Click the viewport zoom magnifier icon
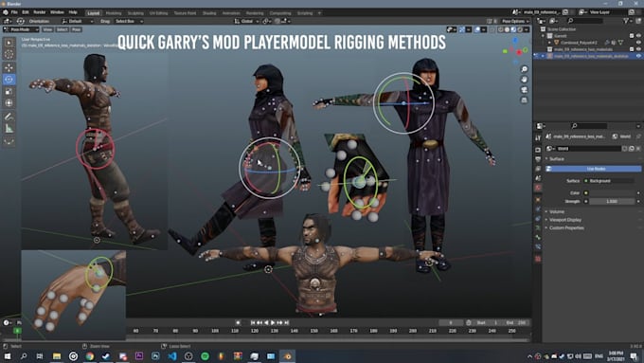 click(x=524, y=69)
